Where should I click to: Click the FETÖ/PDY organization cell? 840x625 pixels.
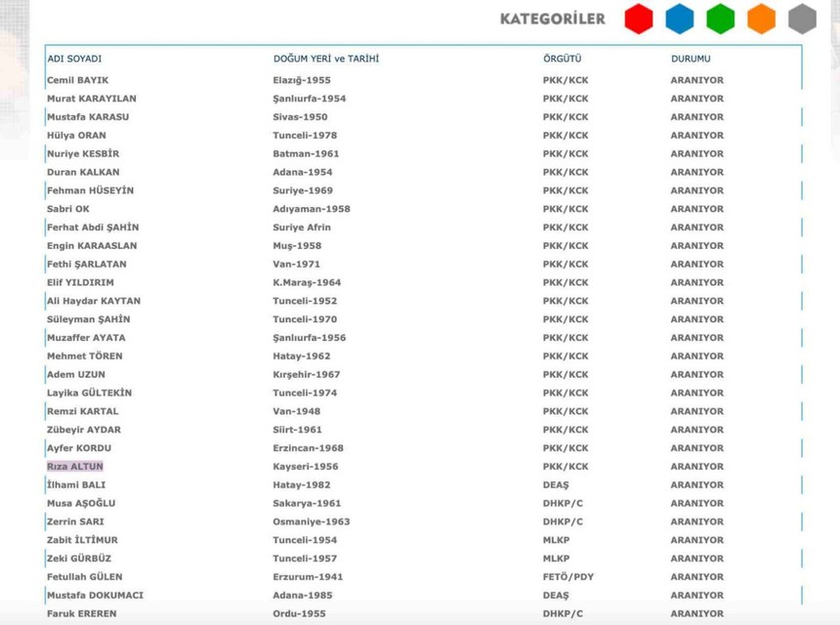567,577
